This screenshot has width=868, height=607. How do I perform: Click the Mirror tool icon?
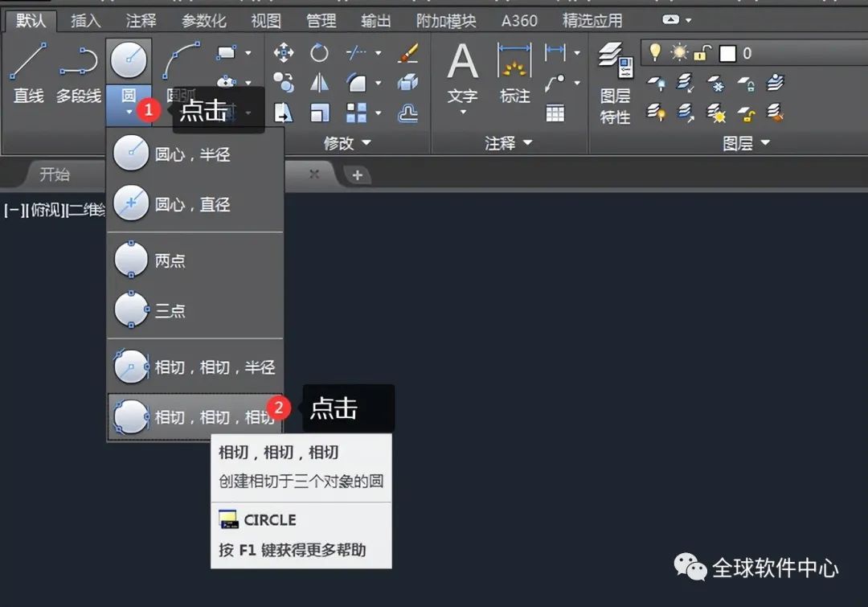[319, 83]
